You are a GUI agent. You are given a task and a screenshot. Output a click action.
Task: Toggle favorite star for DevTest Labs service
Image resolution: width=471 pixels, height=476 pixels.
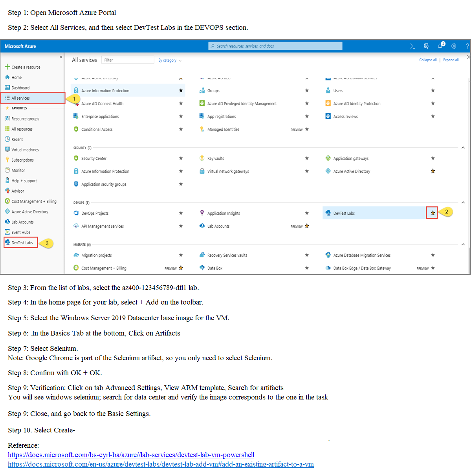pos(433,213)
